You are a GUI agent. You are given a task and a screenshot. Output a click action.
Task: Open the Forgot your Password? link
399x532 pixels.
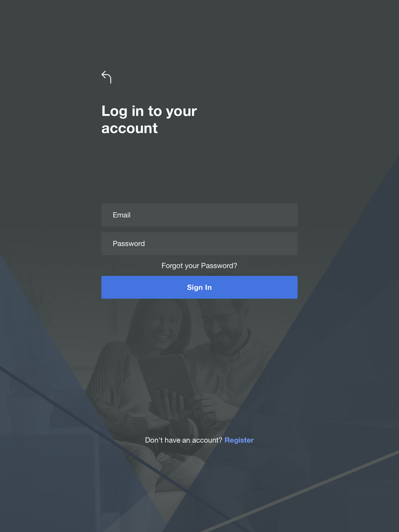coord(199,266)
